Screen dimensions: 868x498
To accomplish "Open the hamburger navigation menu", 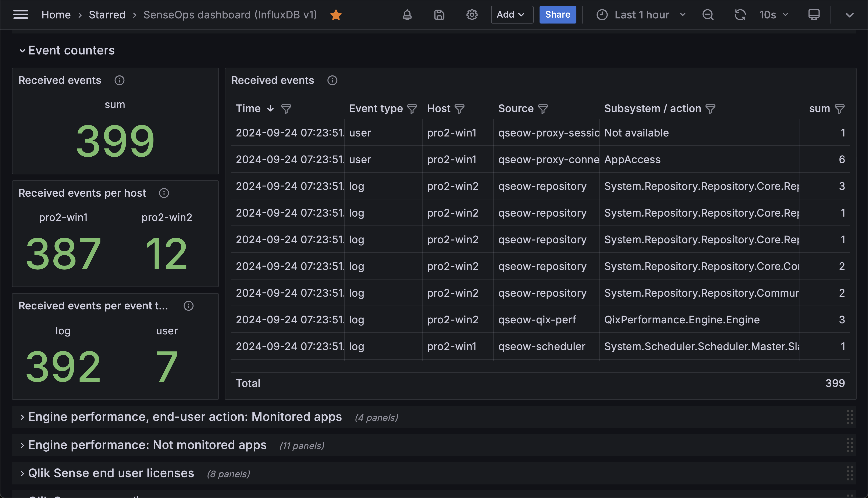I will coord(21,14).
